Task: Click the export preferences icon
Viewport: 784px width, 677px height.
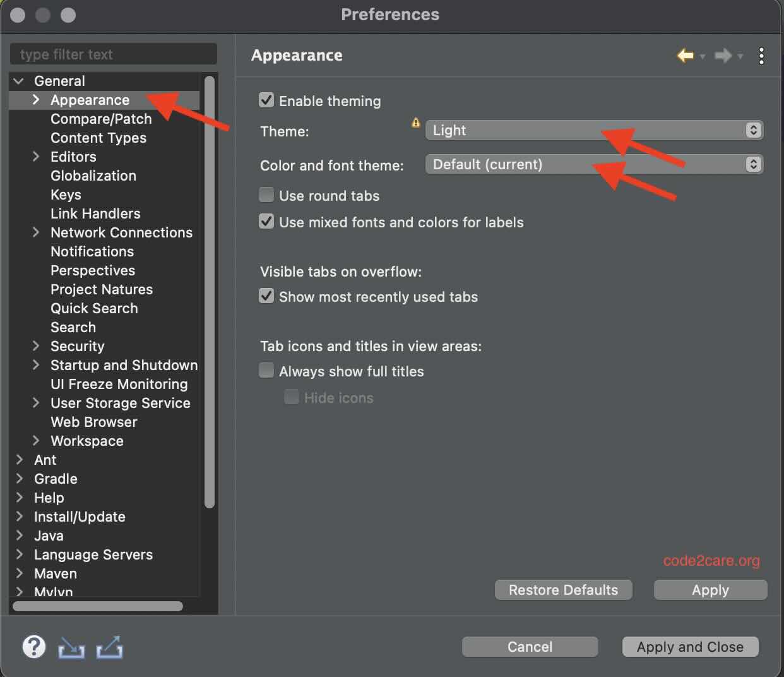Action: (x=109, y=647)
